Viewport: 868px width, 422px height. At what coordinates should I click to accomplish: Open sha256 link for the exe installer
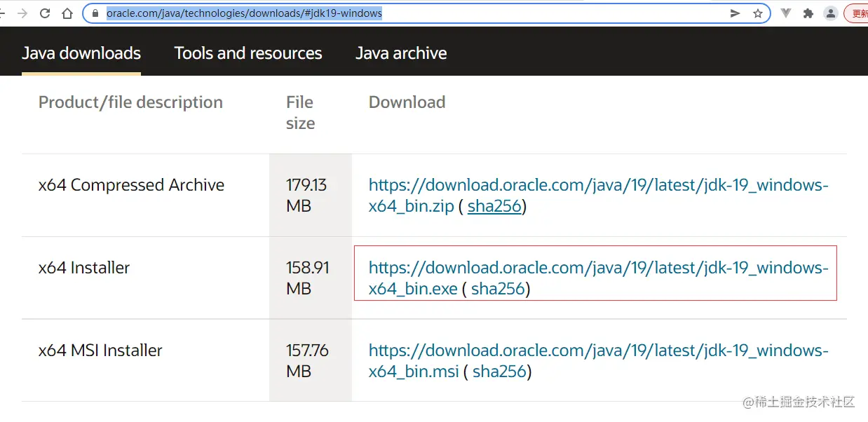point(498,289)
